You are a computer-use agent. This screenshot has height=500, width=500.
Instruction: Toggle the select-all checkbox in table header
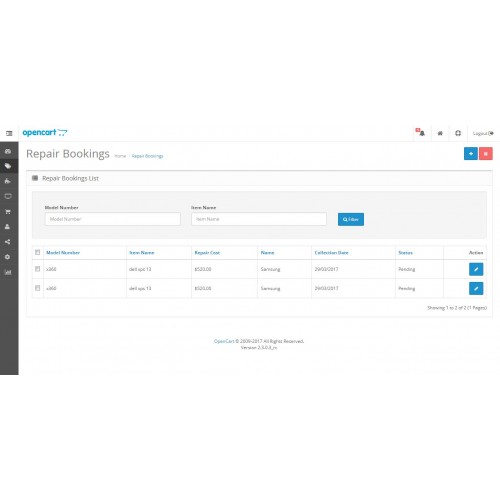tap(37, 252)
